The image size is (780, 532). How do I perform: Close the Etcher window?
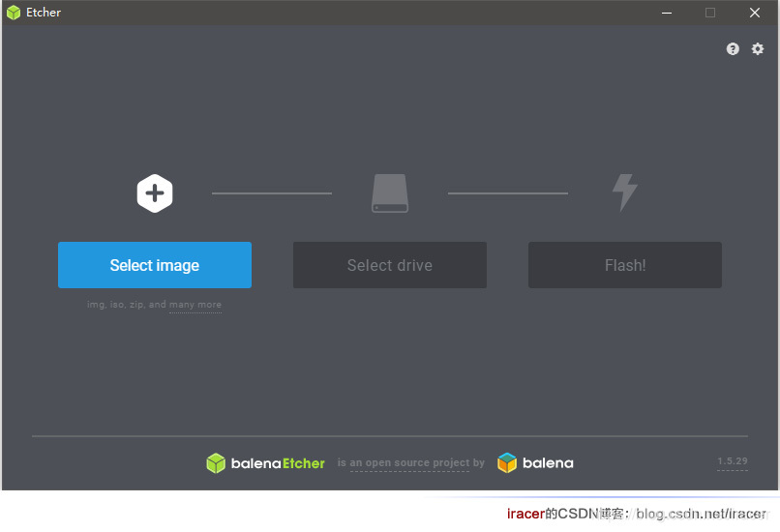coord(755,13)
